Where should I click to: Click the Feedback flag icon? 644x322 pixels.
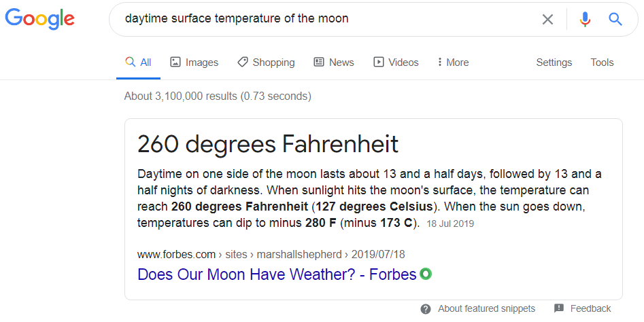click(x=559, y=308)
